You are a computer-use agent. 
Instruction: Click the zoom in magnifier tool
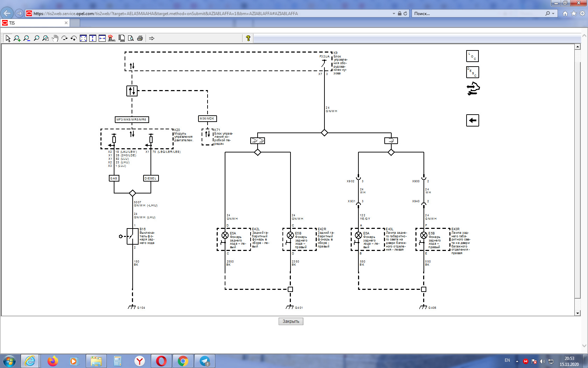[17, 38]
